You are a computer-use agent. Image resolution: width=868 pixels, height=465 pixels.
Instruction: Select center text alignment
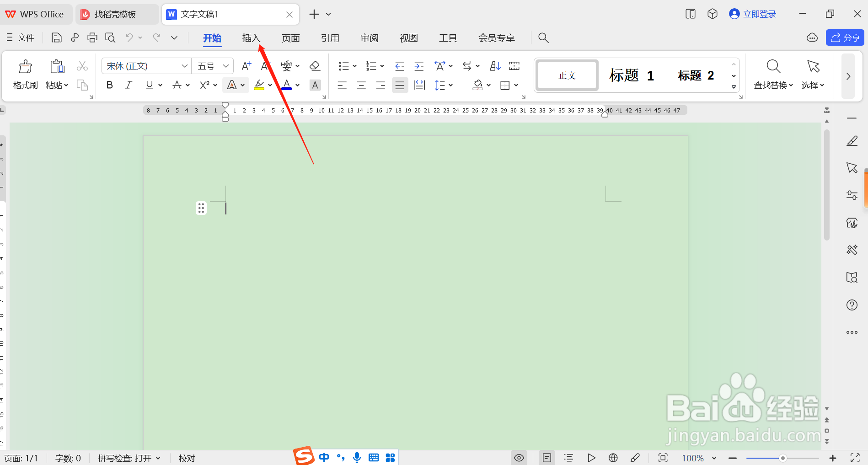[361, 85]
